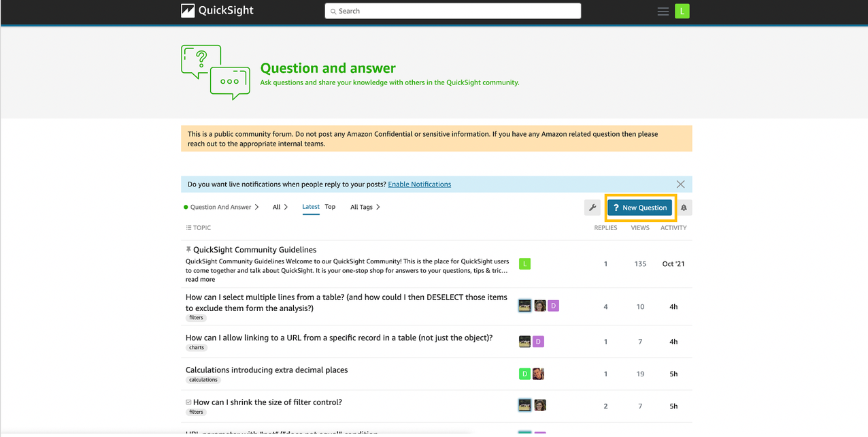Click the middle photo avatar on select multiple lines topic
The image size is (868, 437).
pos(539,306)
